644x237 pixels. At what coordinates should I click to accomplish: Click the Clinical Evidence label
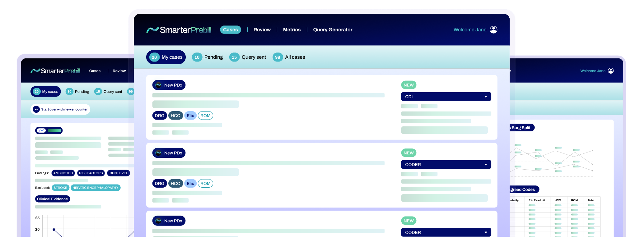[53, 199]
